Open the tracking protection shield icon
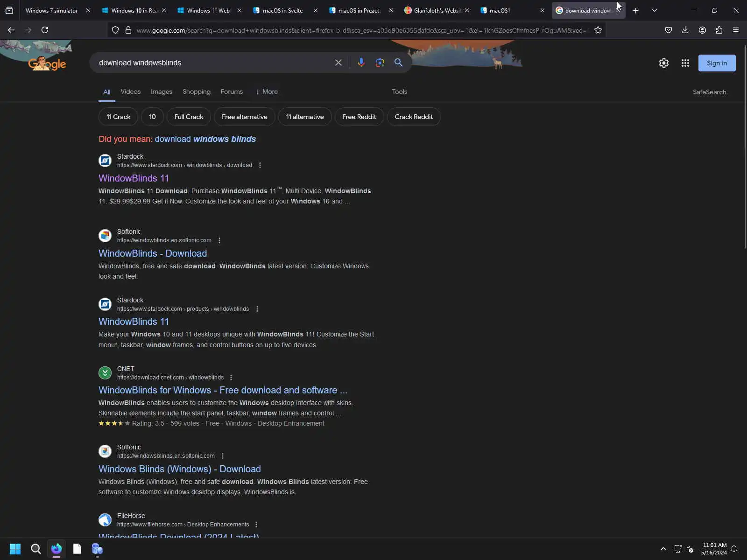This screenshot has height=560, width=747. pos(115,30)
